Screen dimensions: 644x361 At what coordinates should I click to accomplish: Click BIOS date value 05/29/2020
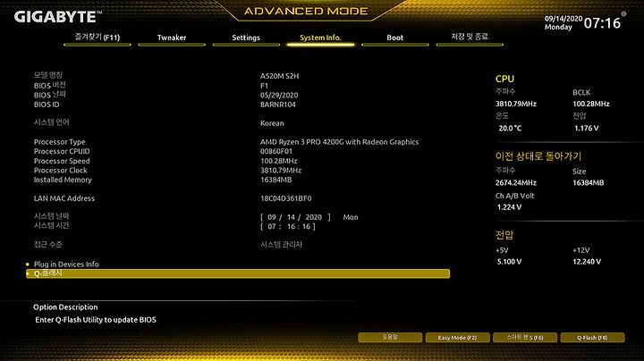(x=279, y=96)
